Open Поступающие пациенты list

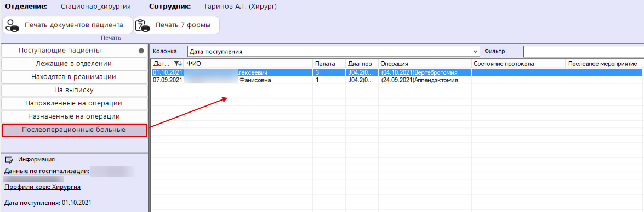pyautogui.click(x=74, y=51)
